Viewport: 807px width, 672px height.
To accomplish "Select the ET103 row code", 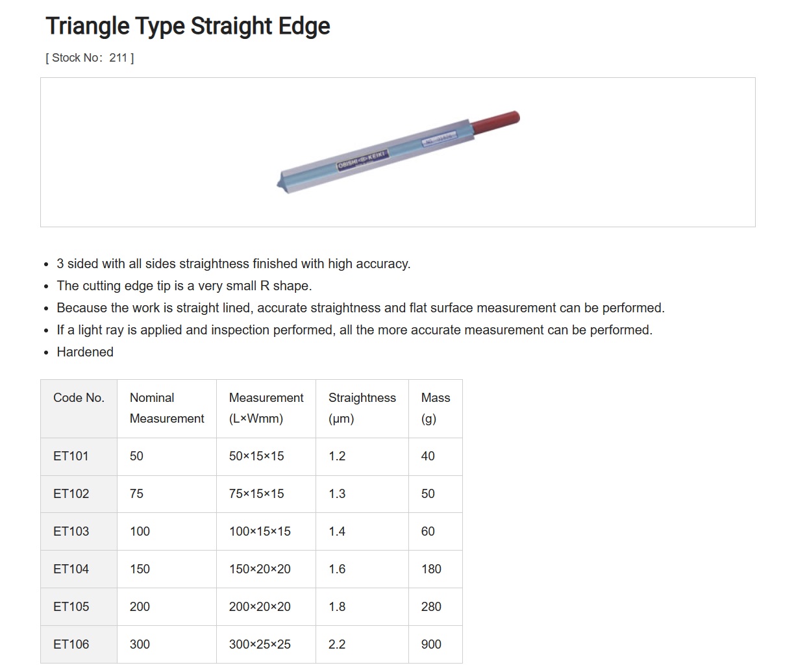I will click(79, 532).
